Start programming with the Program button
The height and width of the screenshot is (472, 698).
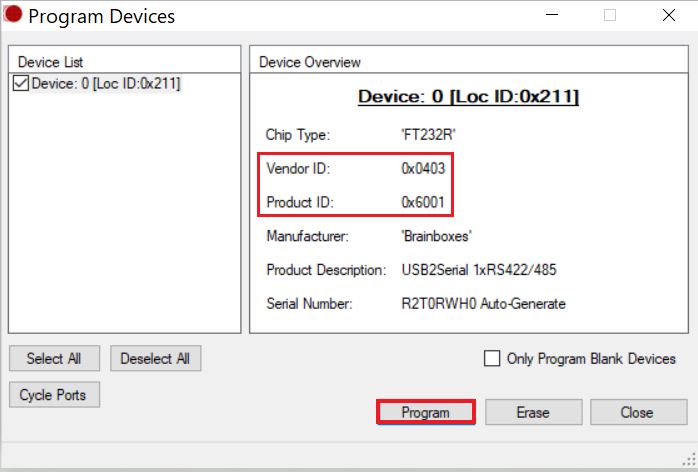[x=425, y=412]
